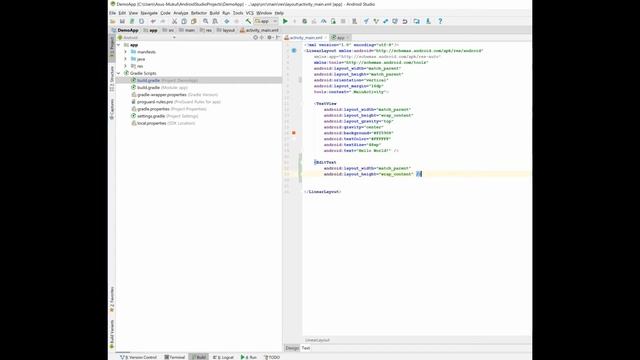This screenshot has height=360, width=640.
Task: Open the Logcat tool window
Action: (x=223, y=357)
